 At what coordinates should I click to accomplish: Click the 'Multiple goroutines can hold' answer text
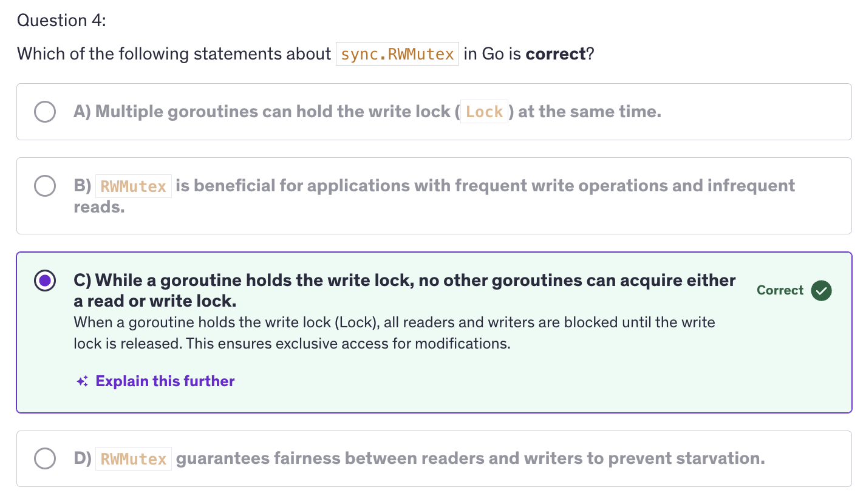367,112
